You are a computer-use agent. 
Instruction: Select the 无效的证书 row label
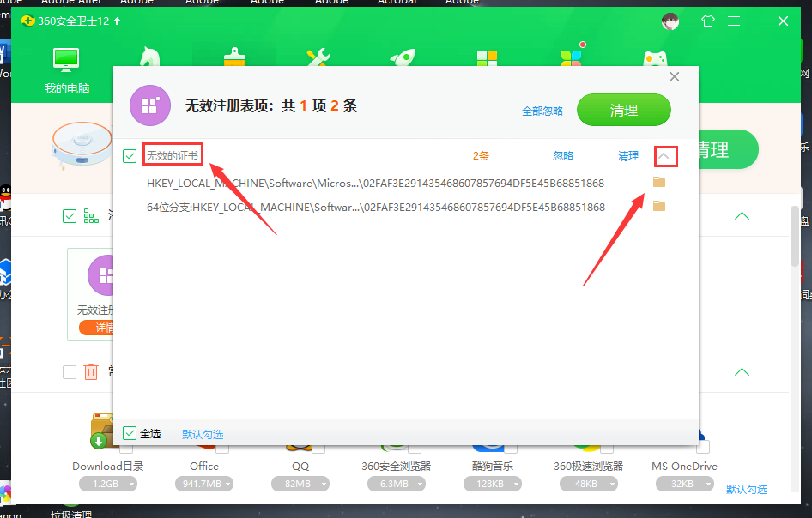tap(173, 155)
